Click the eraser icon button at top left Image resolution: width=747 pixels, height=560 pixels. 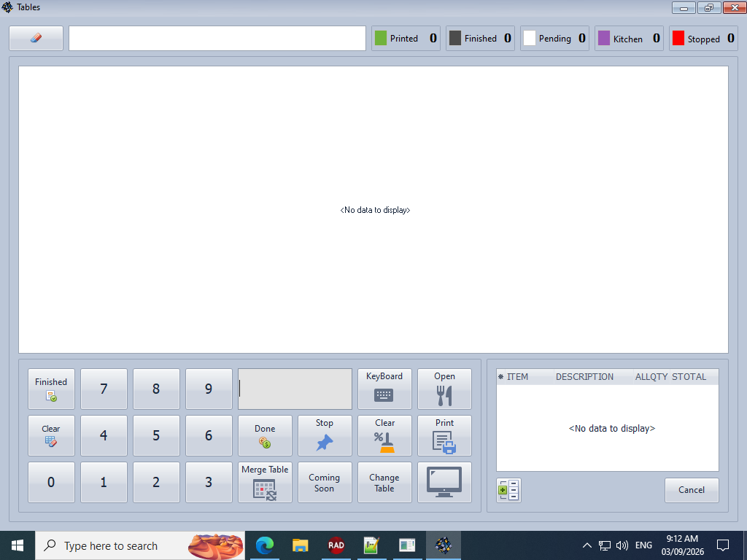36,38
